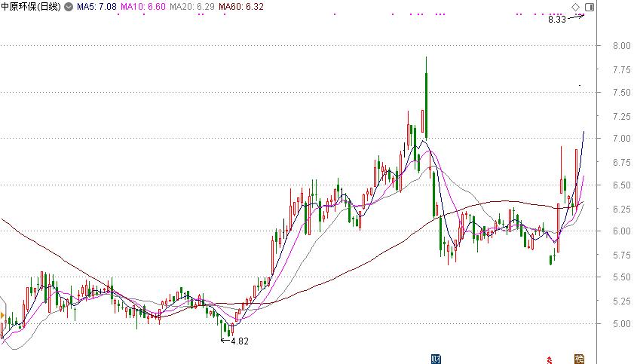Select the MA10: 6.60 indicator label
The height and width of the screenshot is (364, 634).
pyautogui.click(x=143, y=7)
